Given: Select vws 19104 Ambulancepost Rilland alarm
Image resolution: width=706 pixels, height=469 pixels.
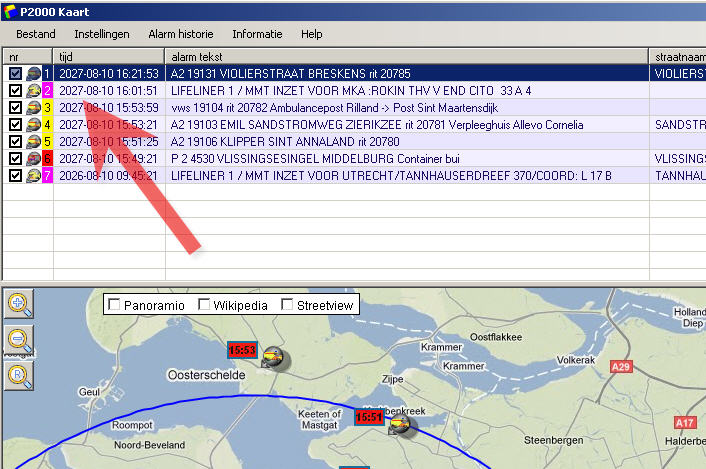Looking at the screenshot, I should (334, 108).
